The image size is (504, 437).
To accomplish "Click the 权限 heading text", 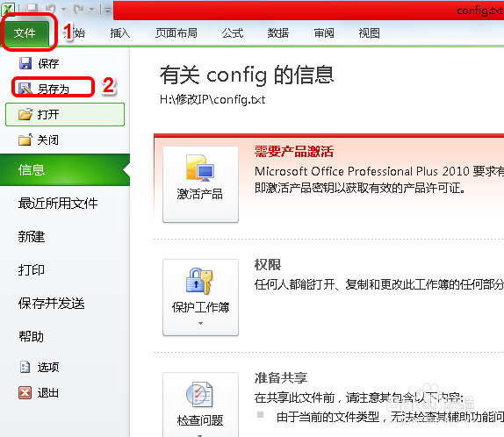I will click(x=268, y=265).
